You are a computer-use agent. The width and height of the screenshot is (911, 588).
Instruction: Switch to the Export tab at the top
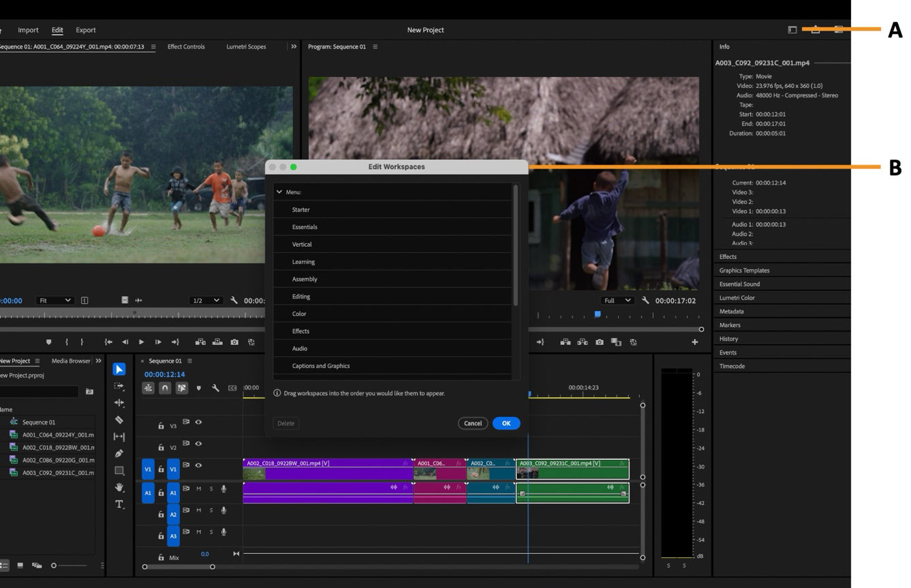tap(85, 29)
